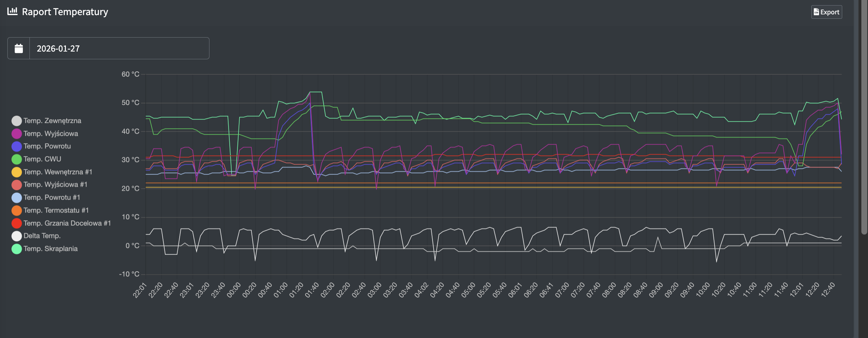Screen dimensions: 868x338
Task: Click the Raport Temperatury heading
Action: [x=65, y=12]
